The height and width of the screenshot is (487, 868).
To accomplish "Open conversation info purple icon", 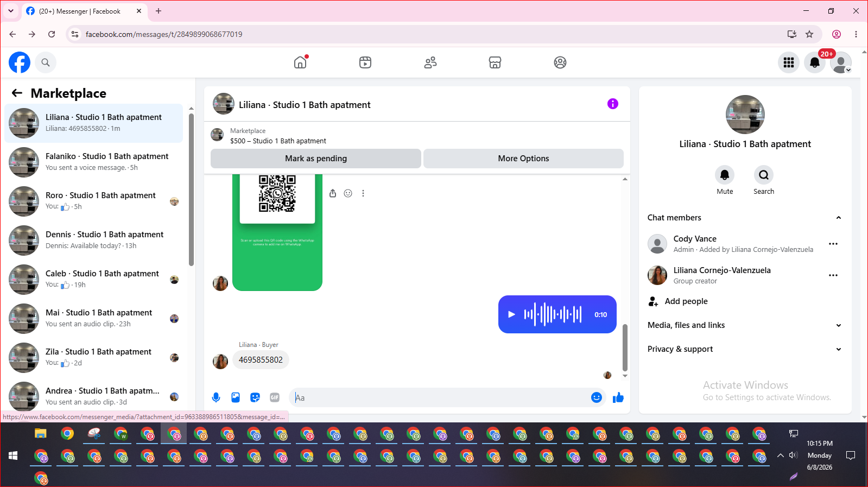I will coord(613,104).
